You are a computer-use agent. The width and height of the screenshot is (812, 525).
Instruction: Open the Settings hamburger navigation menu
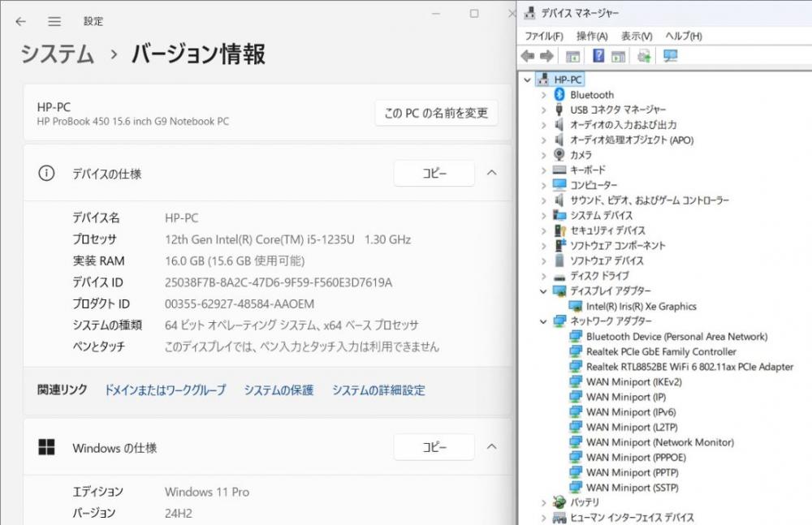[54, 21]
